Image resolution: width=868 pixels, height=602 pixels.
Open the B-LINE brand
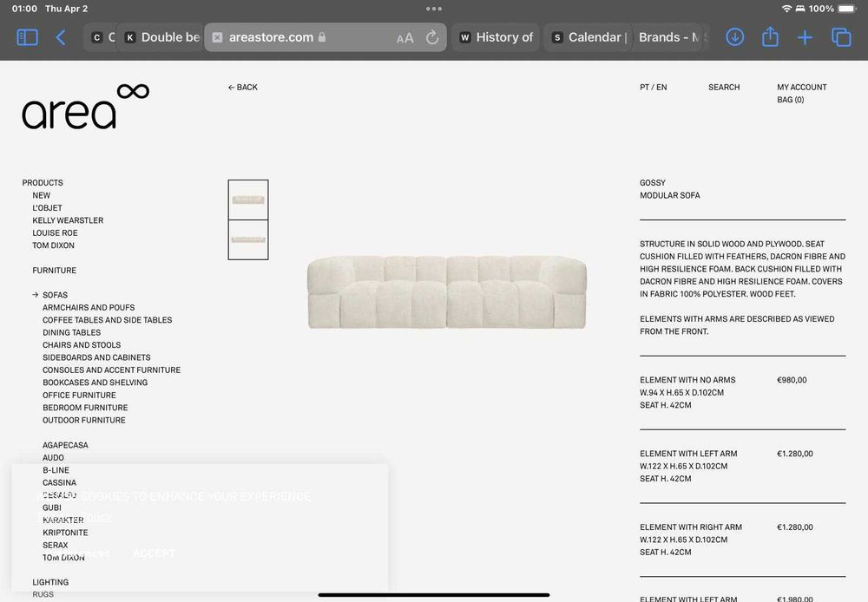56,470
